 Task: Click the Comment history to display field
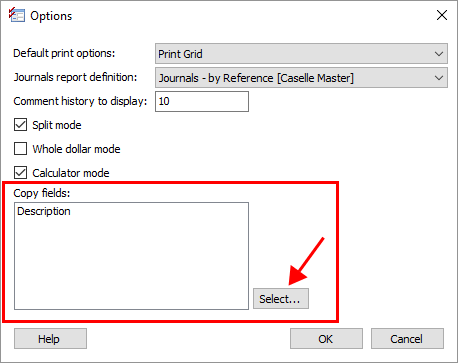(202, 101)
